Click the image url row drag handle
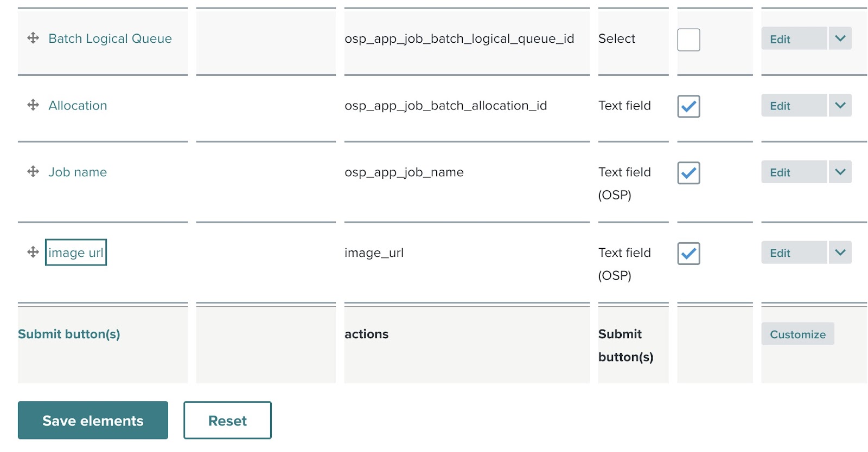Screen dimensions: 868x452 [33, 252]
